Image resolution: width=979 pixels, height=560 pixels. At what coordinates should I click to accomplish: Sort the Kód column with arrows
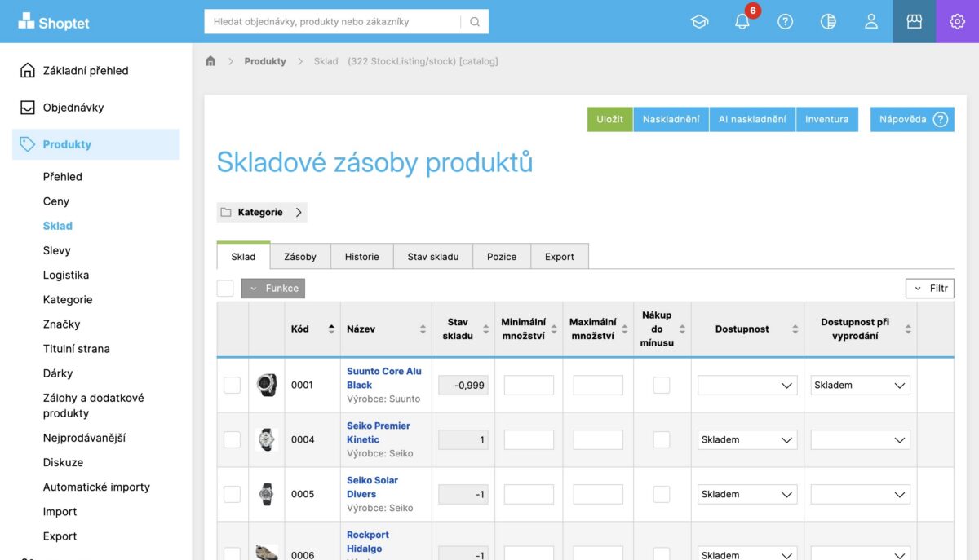331,329
